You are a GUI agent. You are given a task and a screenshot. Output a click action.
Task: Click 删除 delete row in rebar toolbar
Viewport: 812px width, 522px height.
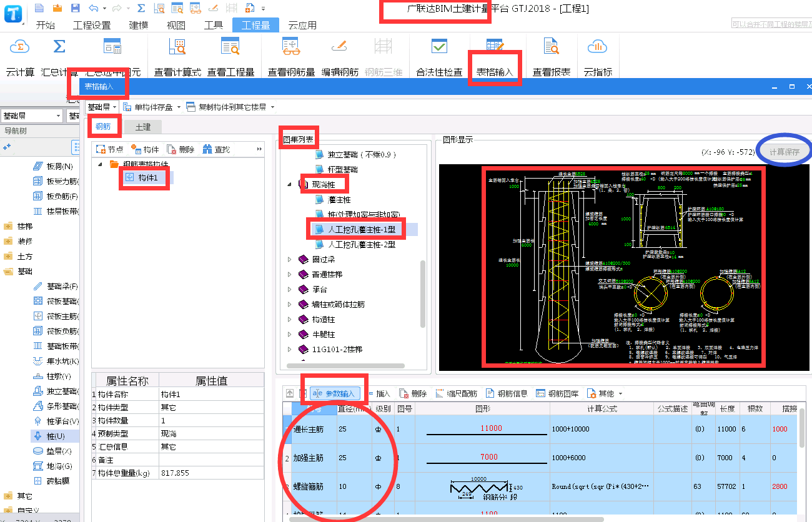coord(413,393)
